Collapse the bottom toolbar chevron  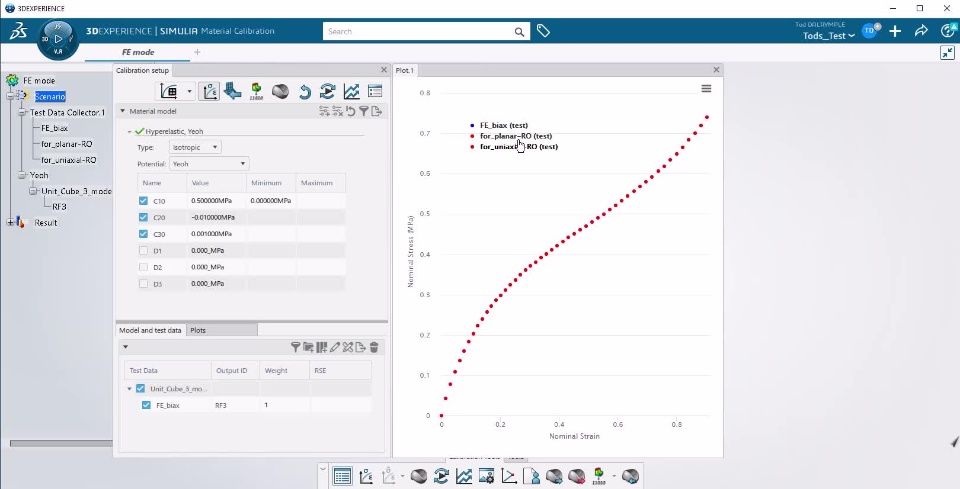click(x=323, y=469)
